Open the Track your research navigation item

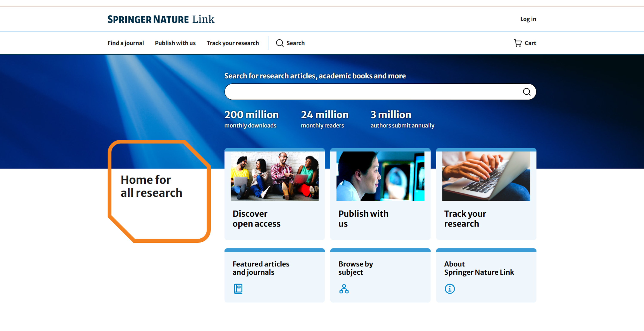tap(233, 43)
